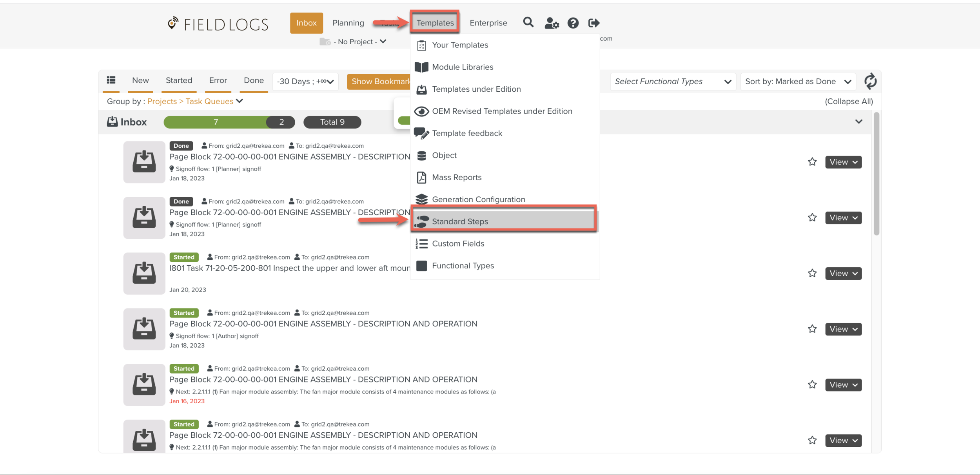Click the grid view icon left of New
Screen dimensions: 980x475
click(x=111, y=80)
